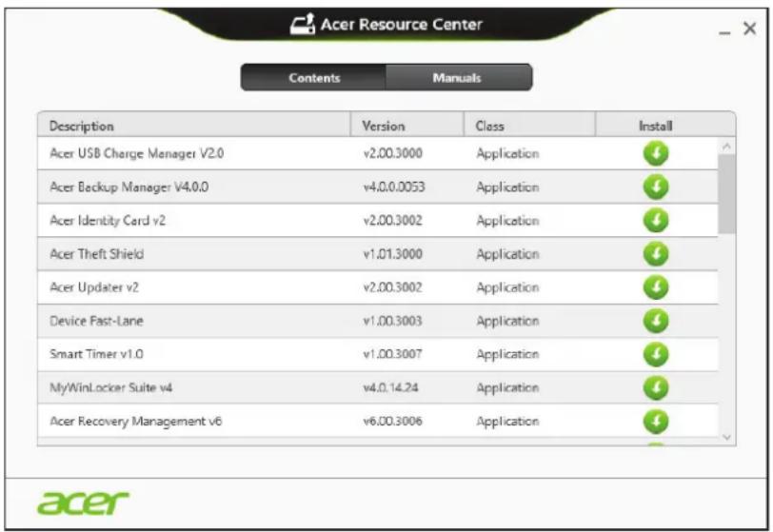773x532 pixels.
Task: Click install icon for Acer Theft Shield
Action: tap(656, 254)
